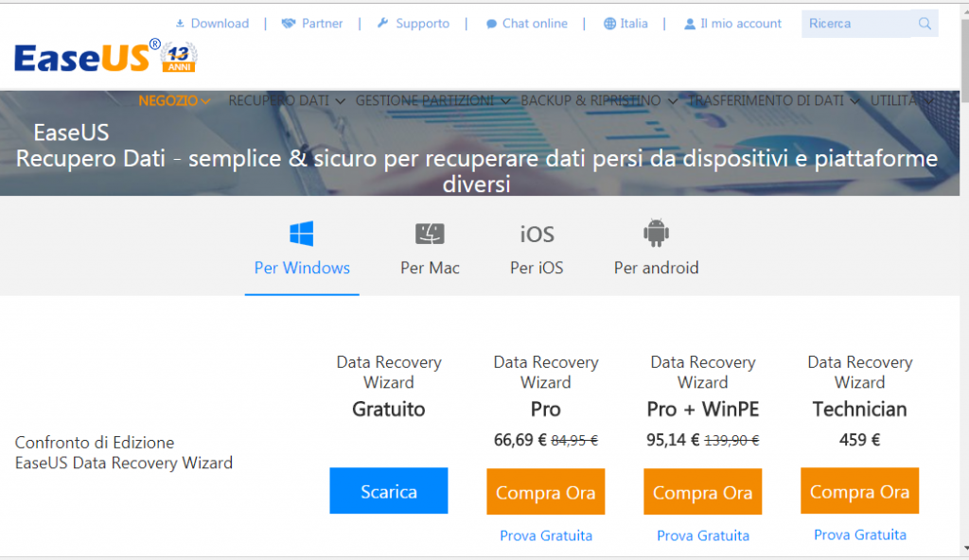Click the 13 Anni anniversary badge
The height and width of the screenshot is (560, 969).
tap(179, 58)
